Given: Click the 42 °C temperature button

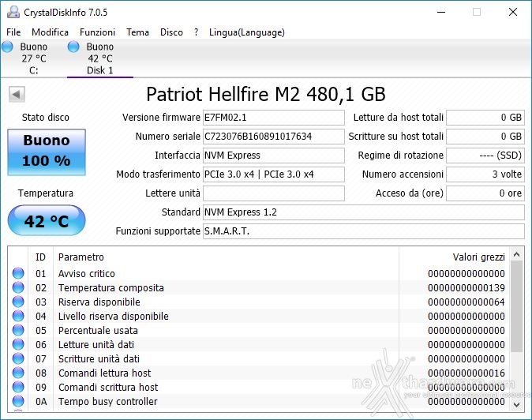Looking at the screenshot, I should 47,220.
